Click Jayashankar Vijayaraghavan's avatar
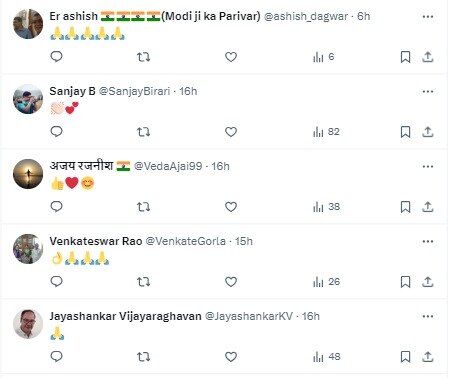 pyautogui.click(x=28, y=324)
